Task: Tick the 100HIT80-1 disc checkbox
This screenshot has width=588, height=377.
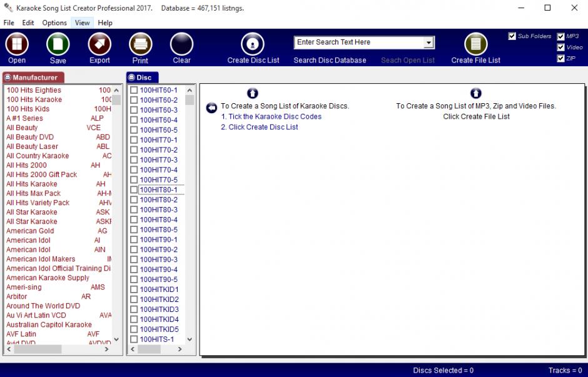Action: (134, 189)
